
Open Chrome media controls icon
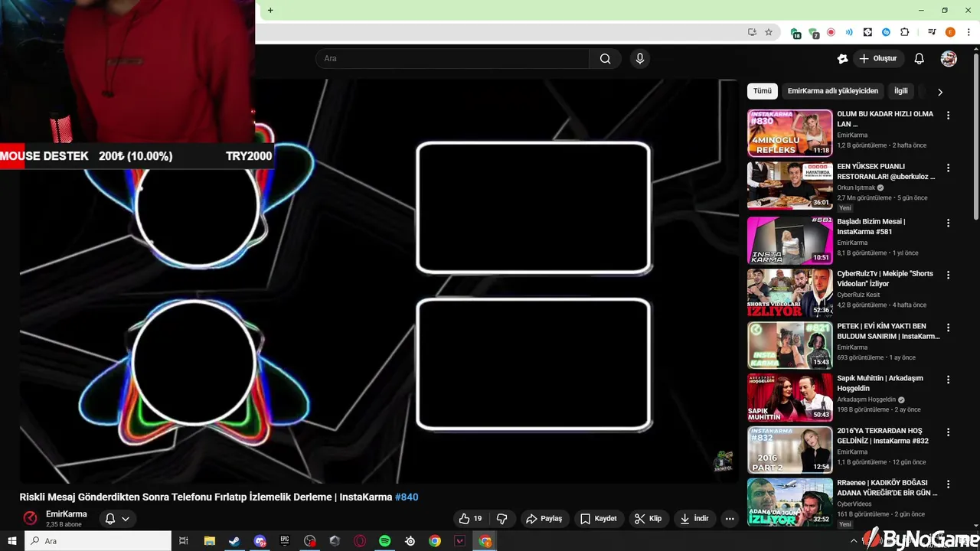pos(932,32)
